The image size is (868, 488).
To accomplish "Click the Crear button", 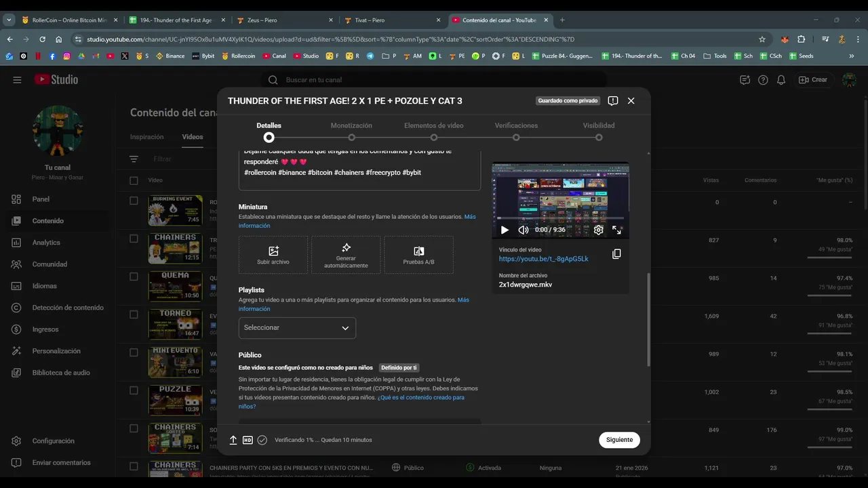I will (813, 80).
